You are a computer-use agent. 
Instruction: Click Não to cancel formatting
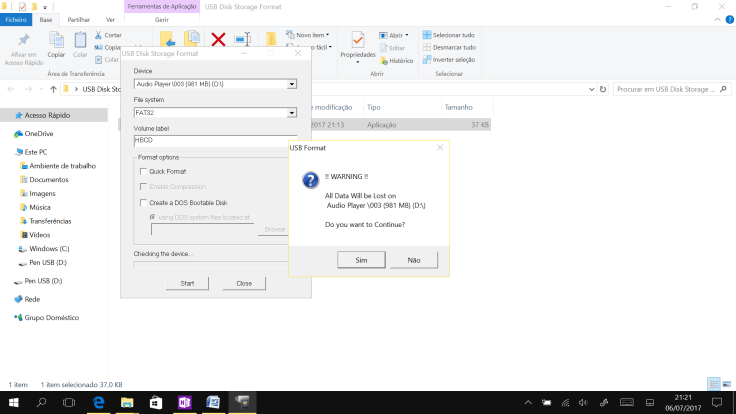tap(413, 260)
